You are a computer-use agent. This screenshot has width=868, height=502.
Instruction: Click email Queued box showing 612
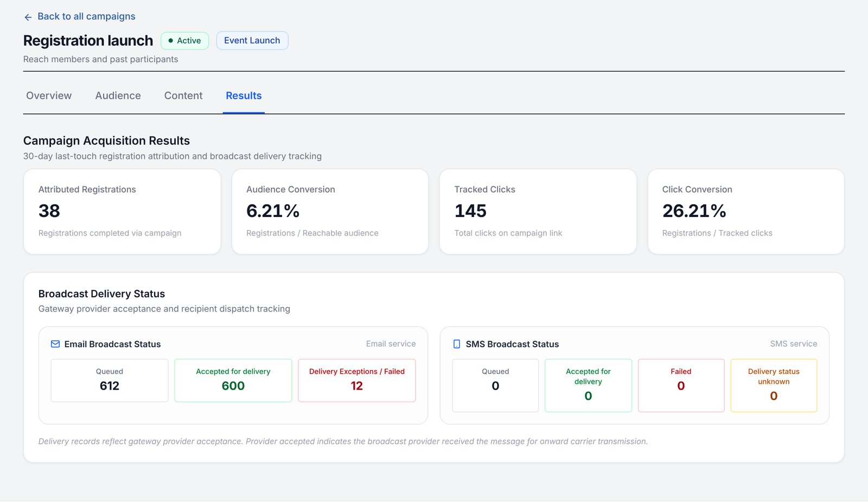pos(110,380)
